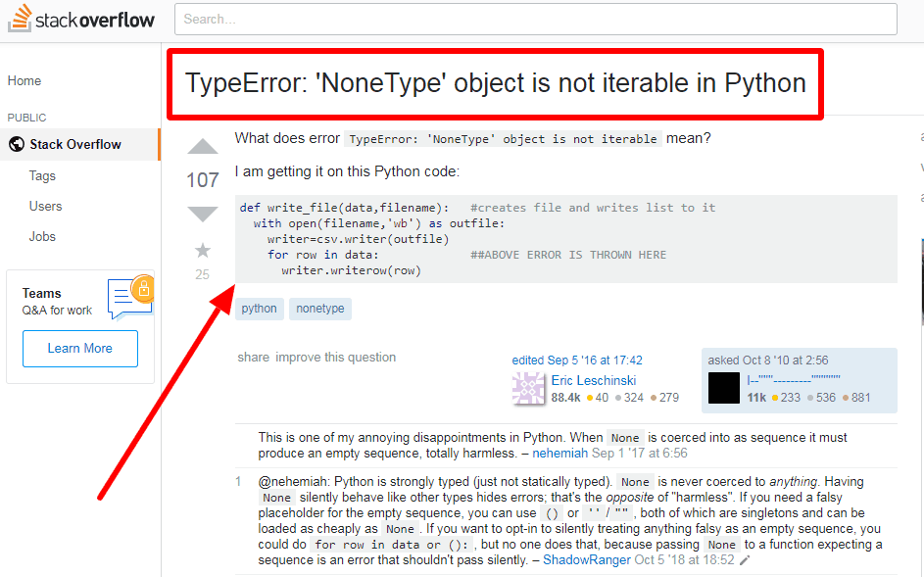Click the globe icon beside Stack Overflow
924x577 pixels.
coord(17,144)
